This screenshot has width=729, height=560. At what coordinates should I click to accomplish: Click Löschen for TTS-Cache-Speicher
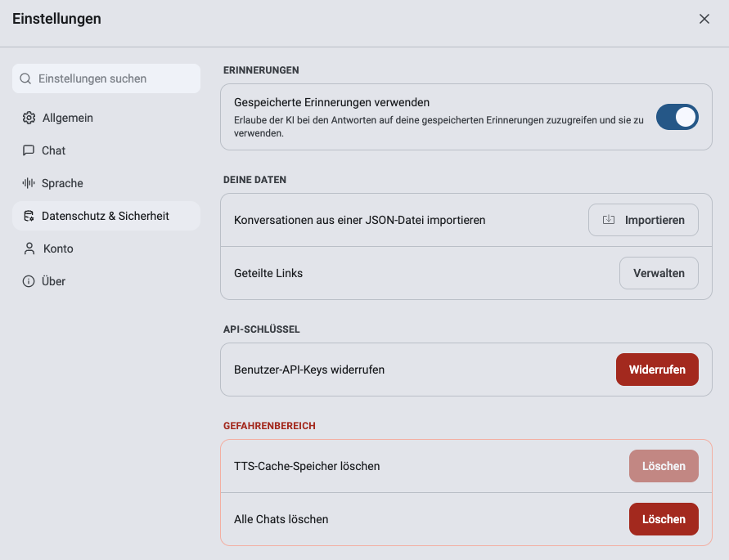coord(664,466)
